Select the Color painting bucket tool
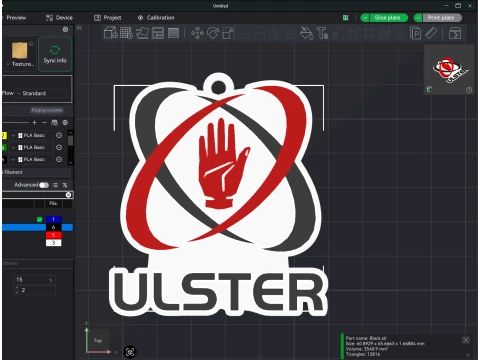 [x=307, y=33]
